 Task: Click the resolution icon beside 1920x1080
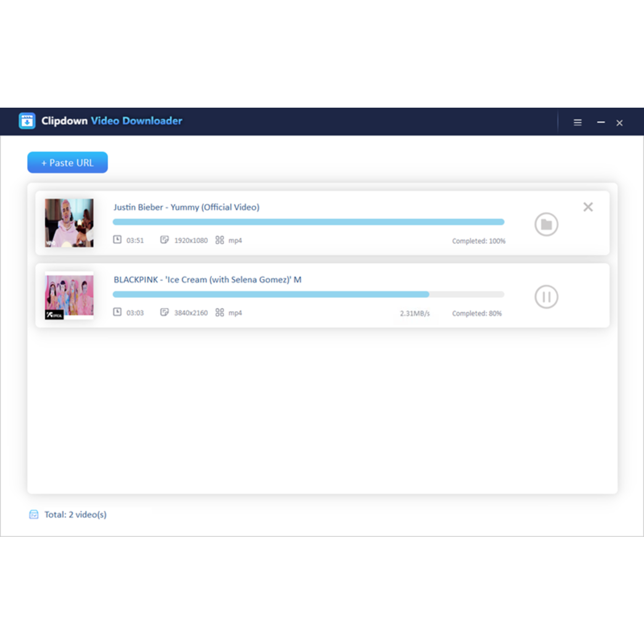pos(165,239)
